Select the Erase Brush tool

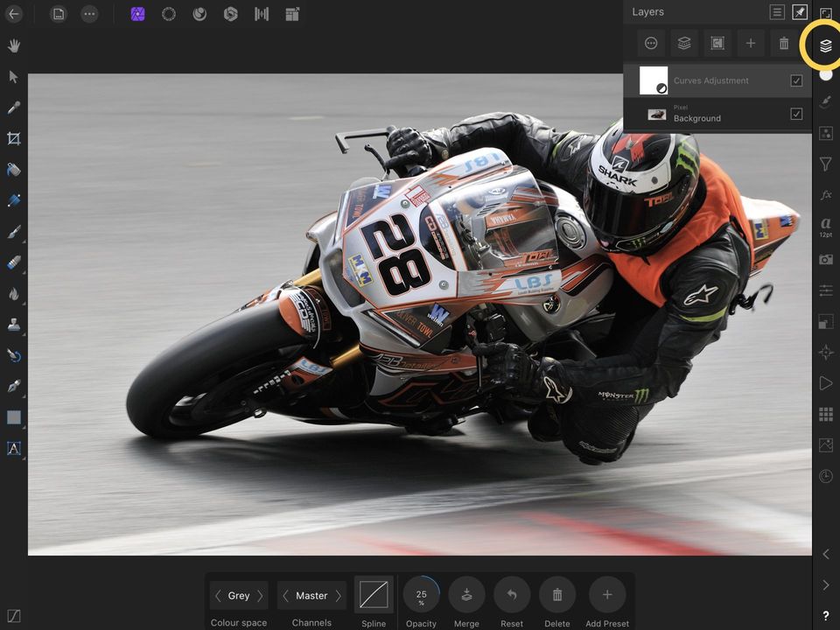[x=14, y=262]
